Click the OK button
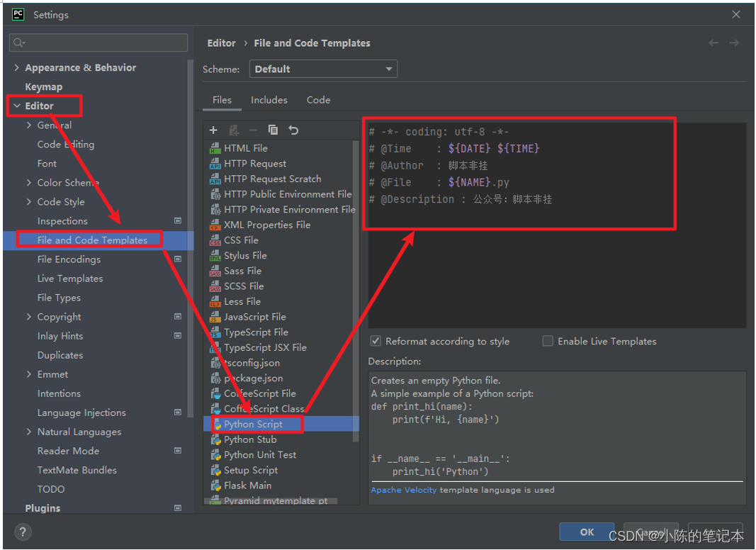The width and height of the screenshot is (756, 550). 587,532
